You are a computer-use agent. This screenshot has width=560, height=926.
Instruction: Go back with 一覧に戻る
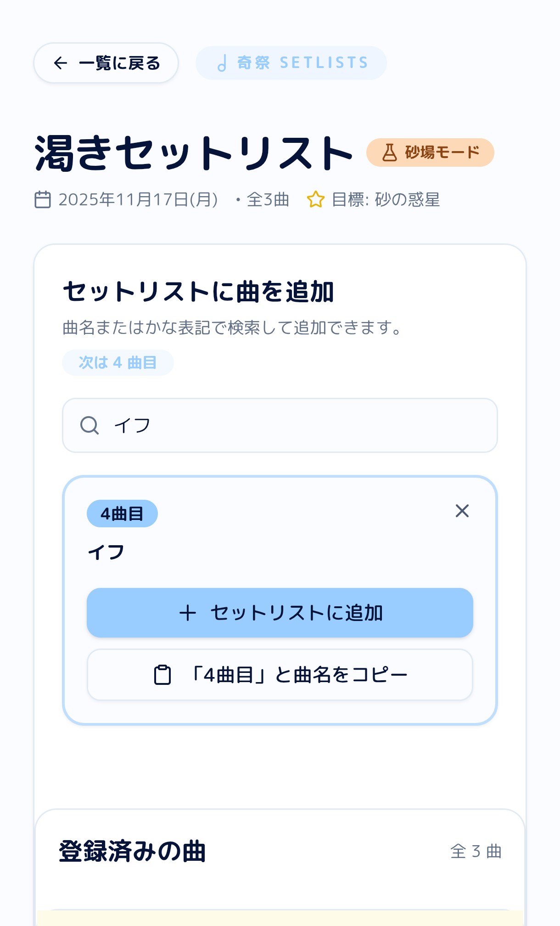tap(106, 63)
